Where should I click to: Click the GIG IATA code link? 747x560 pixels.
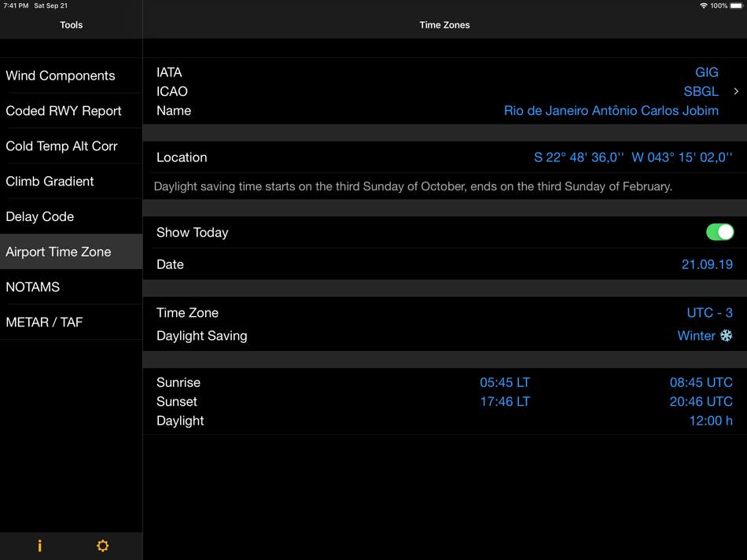coord(706,72)
